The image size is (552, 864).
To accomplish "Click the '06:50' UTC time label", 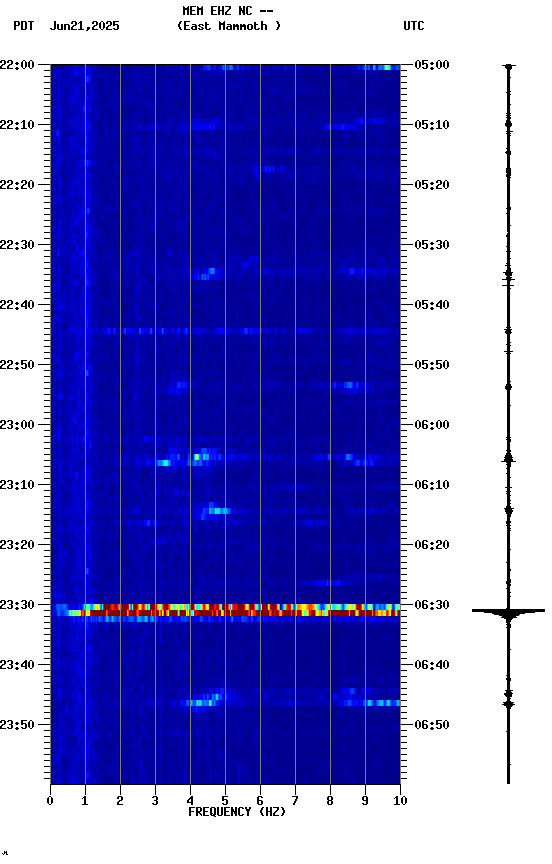I will (x=432, y=725).
